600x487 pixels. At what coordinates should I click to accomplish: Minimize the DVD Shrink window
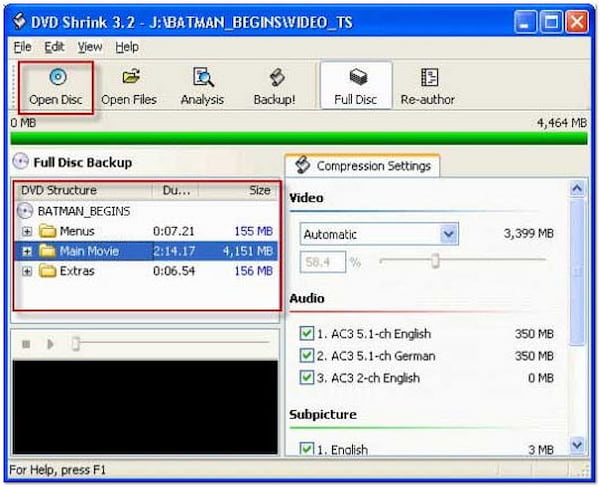(525, 22)
